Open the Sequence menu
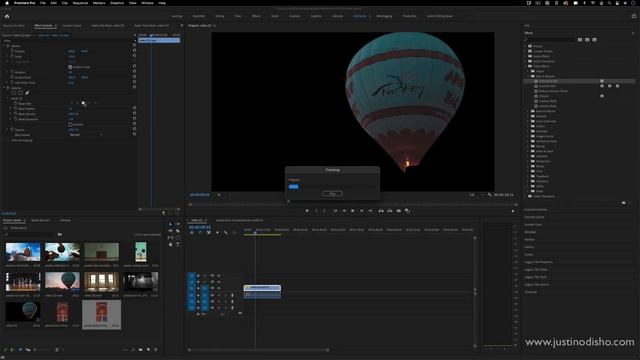 tap(80, 3)
